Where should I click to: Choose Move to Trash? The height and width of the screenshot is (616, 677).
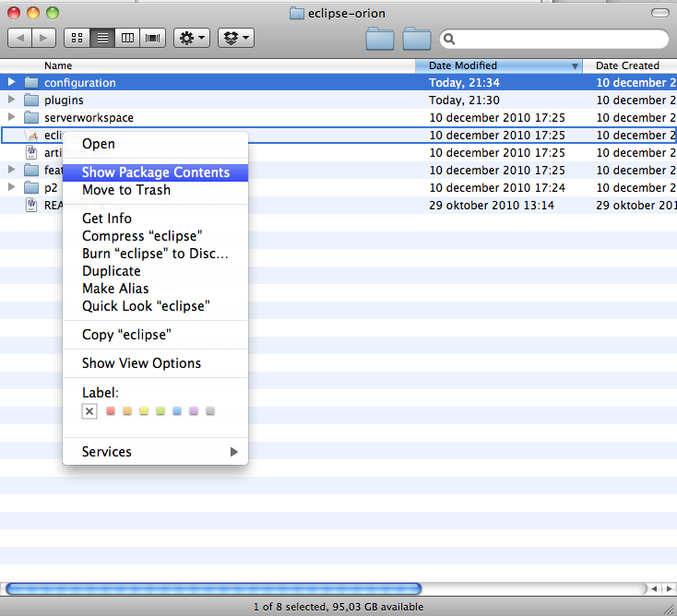[156, 190]
